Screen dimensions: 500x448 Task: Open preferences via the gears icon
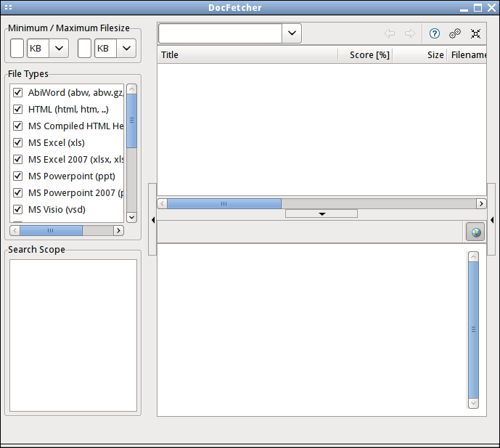click(455, 33)
